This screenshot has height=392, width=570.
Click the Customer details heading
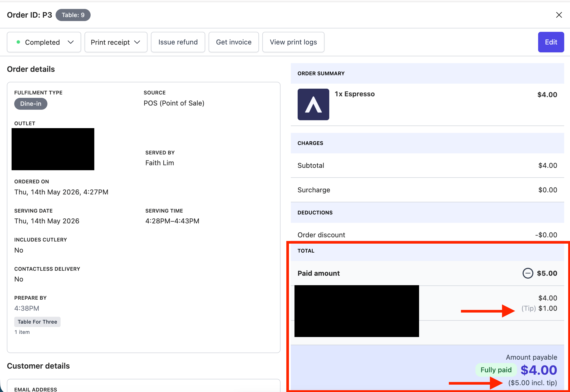38,366
